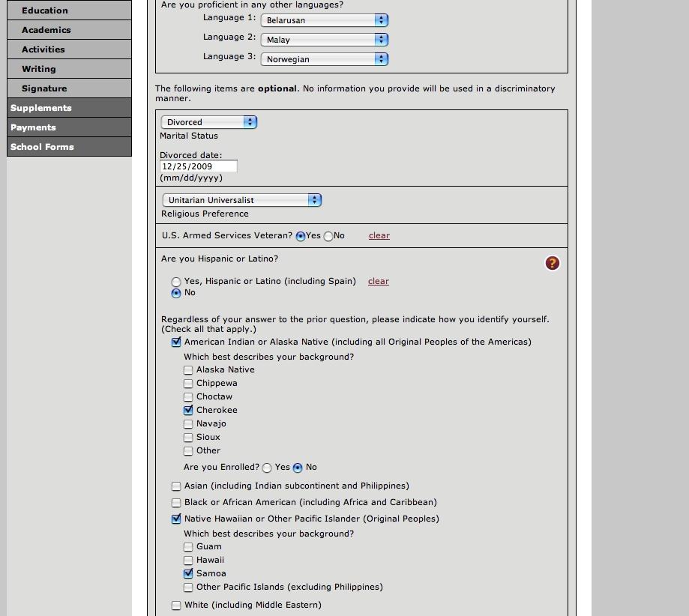Uncheck the Samoa checkbox
This screenshot has height=616, width=689.
[188, 574]
